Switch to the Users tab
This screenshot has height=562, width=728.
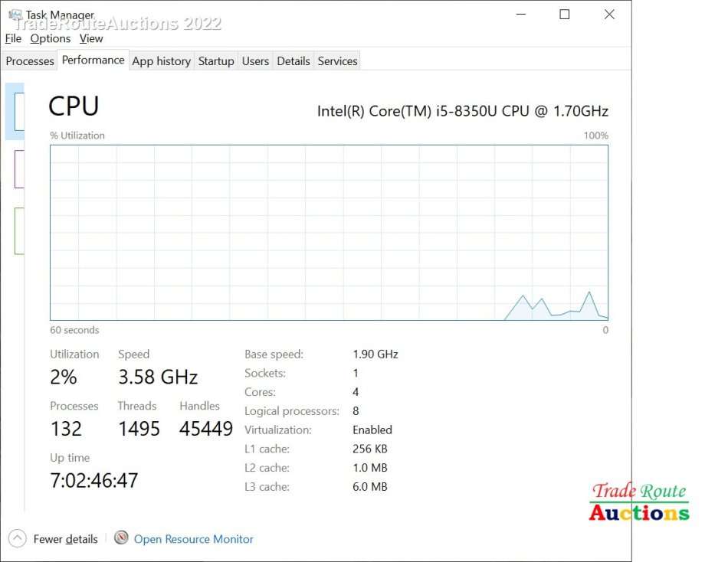tap(255, 61)
